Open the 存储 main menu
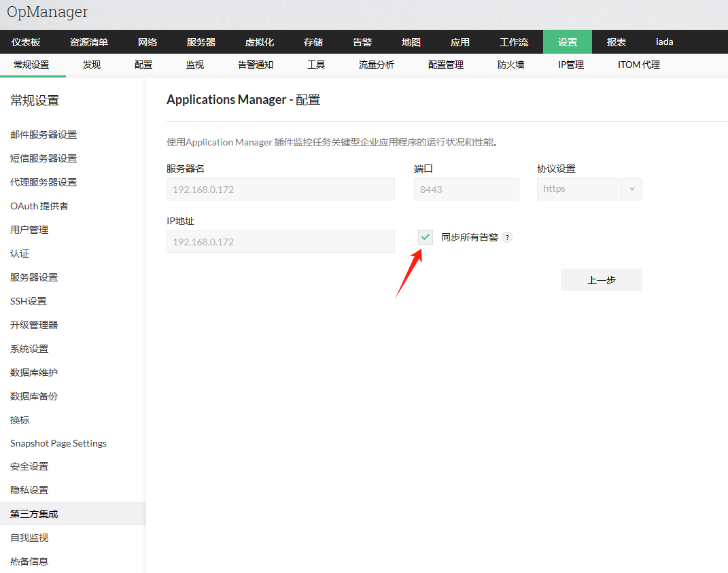 (x=313, y=41)
